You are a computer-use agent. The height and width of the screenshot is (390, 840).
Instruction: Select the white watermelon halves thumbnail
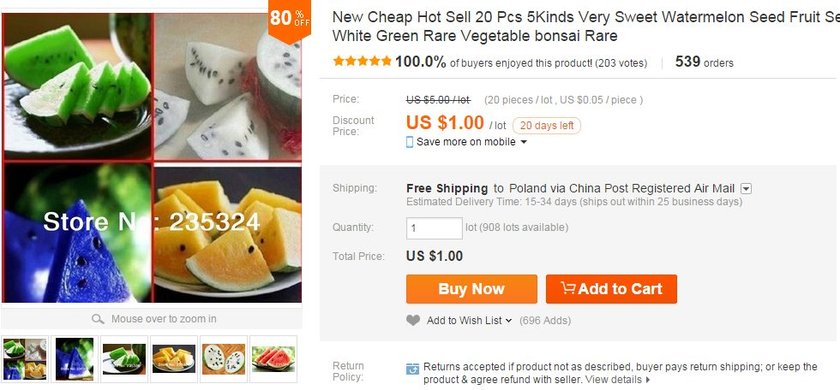pos(223,359)
